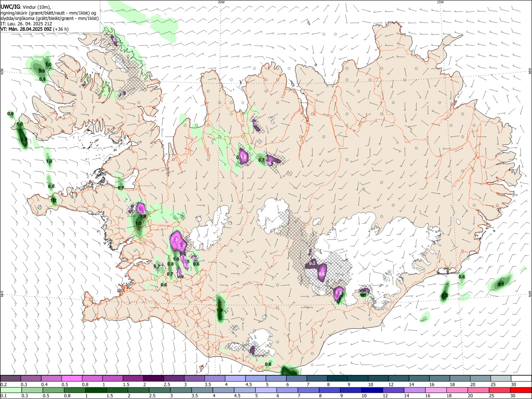Pick the deep navy blue swatch in rain legend
The width and height of the screenshot is (532, 399).
(372, 390)
